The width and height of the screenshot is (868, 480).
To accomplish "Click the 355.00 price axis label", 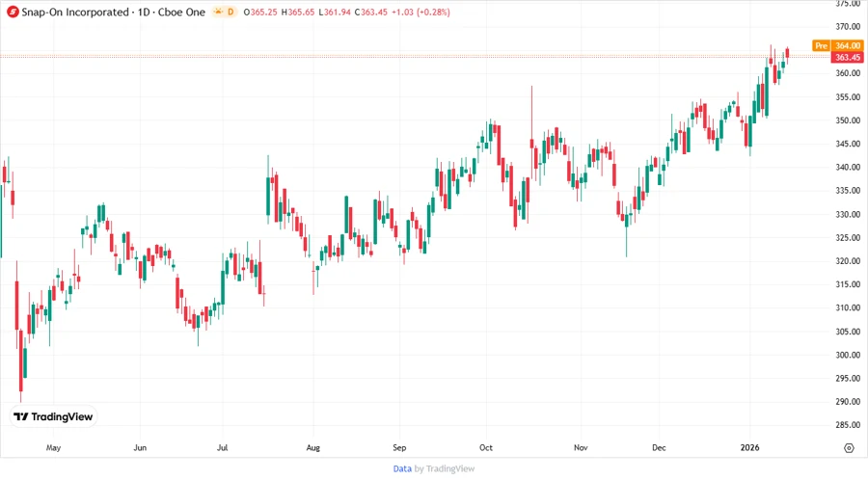I will coord(848,96).
